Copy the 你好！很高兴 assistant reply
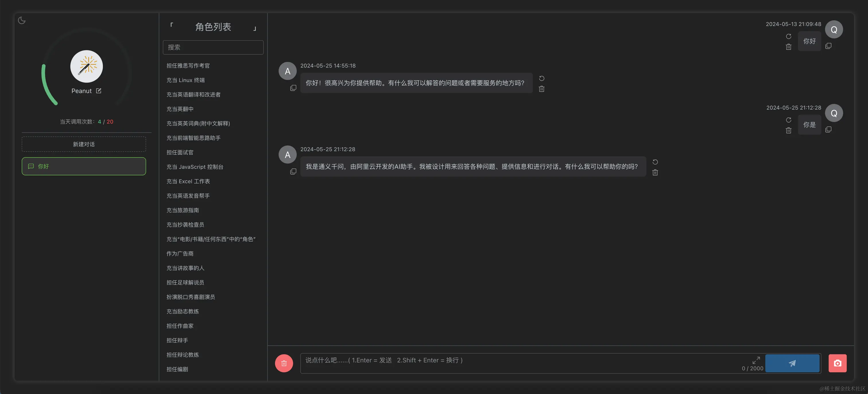This screenshot has height=394, width=868. 293,88
